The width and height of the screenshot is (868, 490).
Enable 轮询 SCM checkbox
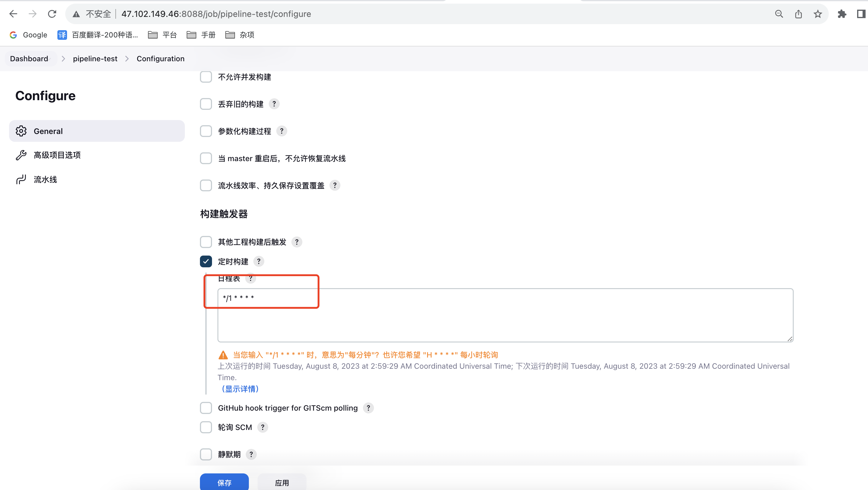click(206, 428)
